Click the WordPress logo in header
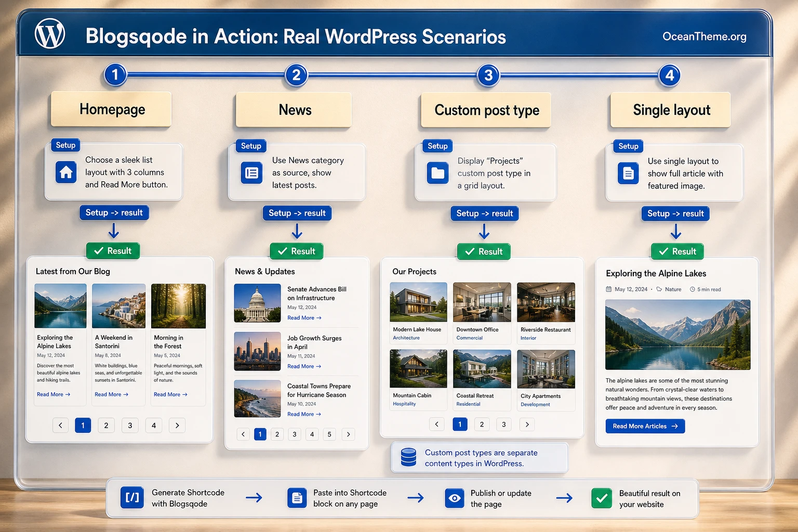This screenshot has height=532, width=798. pyautogui.click(x=50, y=34)
